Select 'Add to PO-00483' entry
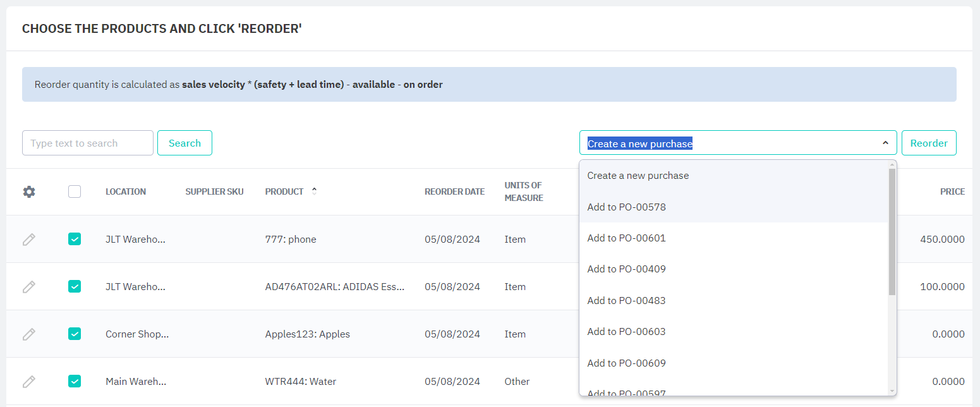 pos(626,301)
